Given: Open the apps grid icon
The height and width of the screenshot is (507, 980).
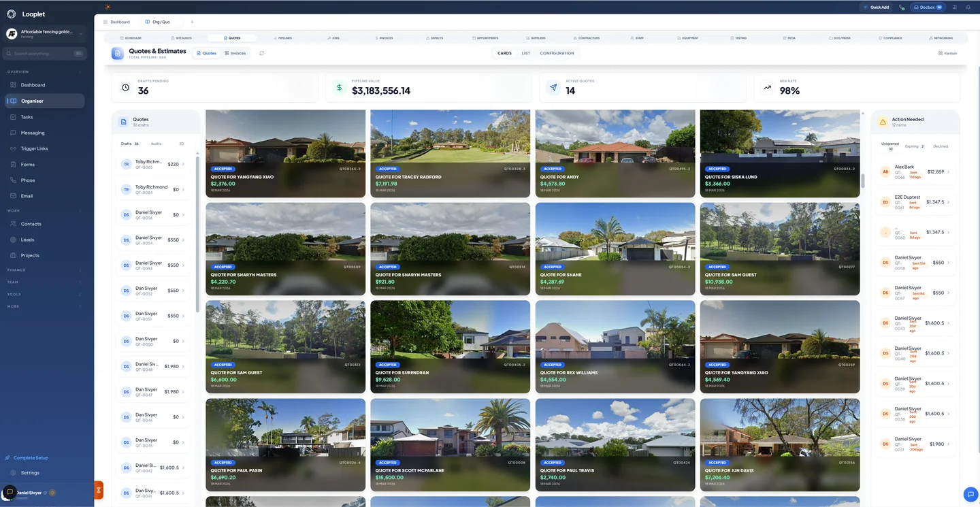Looking at the screenshot, I should 954,7.
